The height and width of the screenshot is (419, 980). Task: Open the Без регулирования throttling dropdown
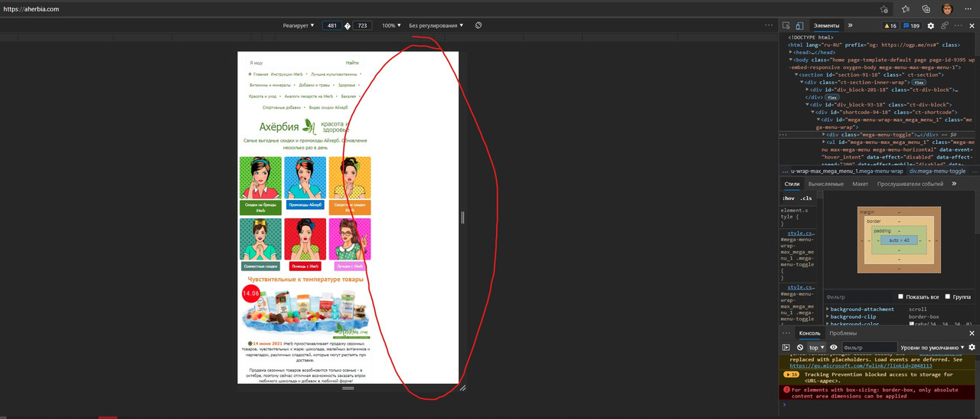(436, 25)
